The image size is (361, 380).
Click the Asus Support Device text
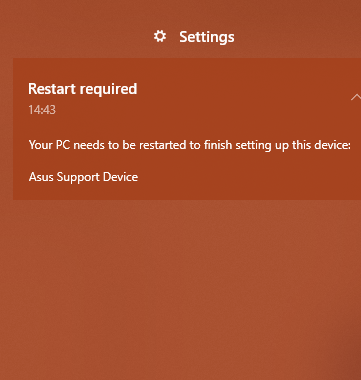click(x=83, y=177)
